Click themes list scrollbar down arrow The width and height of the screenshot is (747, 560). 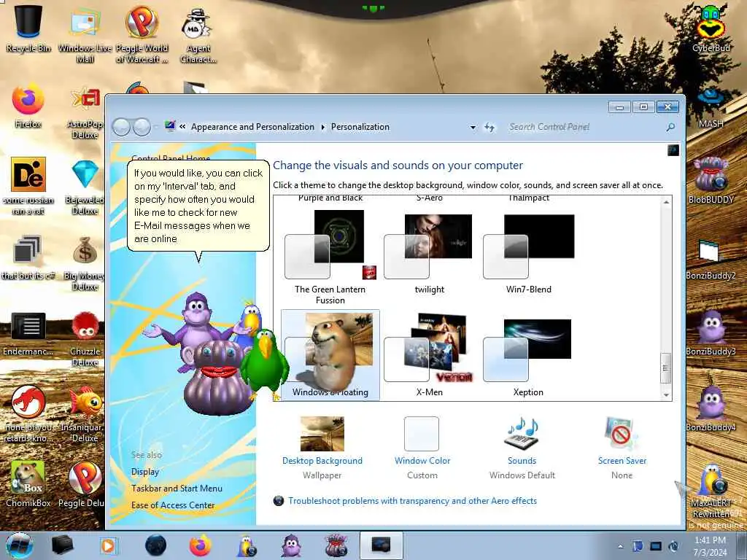[666, 394]
